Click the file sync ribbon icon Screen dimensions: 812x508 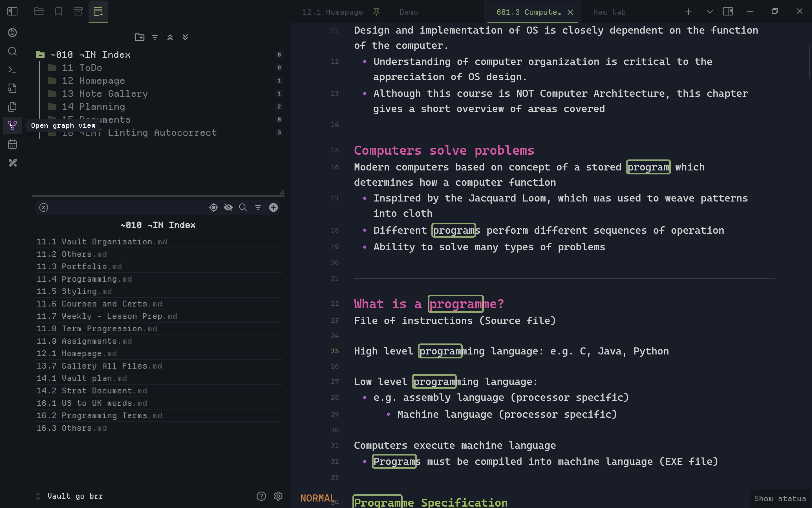pos(12,88)
